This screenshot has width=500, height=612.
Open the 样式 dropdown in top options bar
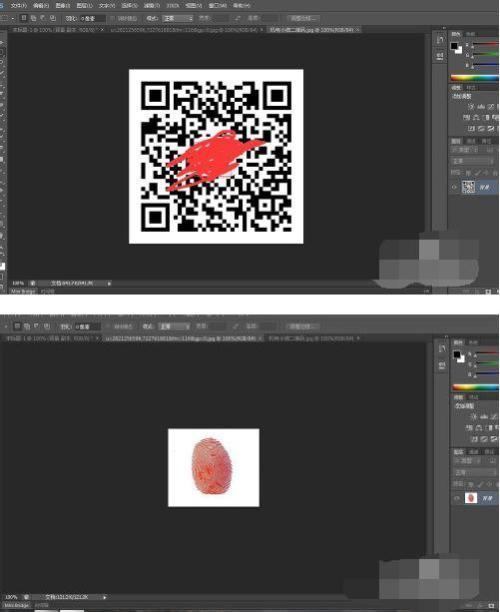pos(178,18)
